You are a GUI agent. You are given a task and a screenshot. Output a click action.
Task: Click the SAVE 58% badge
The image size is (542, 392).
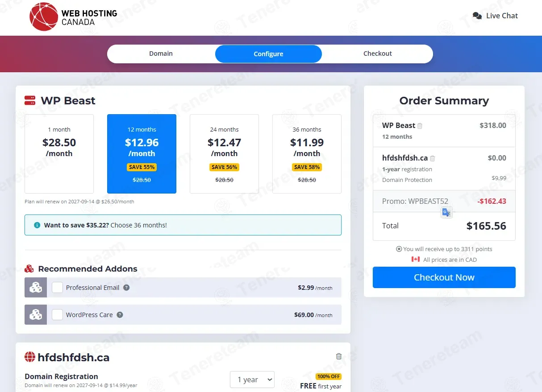coord(307,167)
